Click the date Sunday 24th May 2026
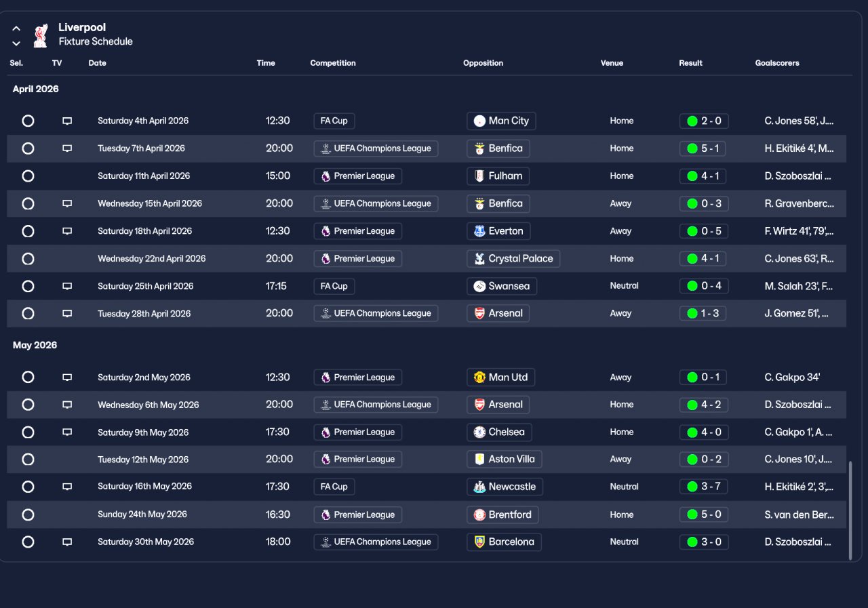868x608 pixels. click(x=142, y=514)
